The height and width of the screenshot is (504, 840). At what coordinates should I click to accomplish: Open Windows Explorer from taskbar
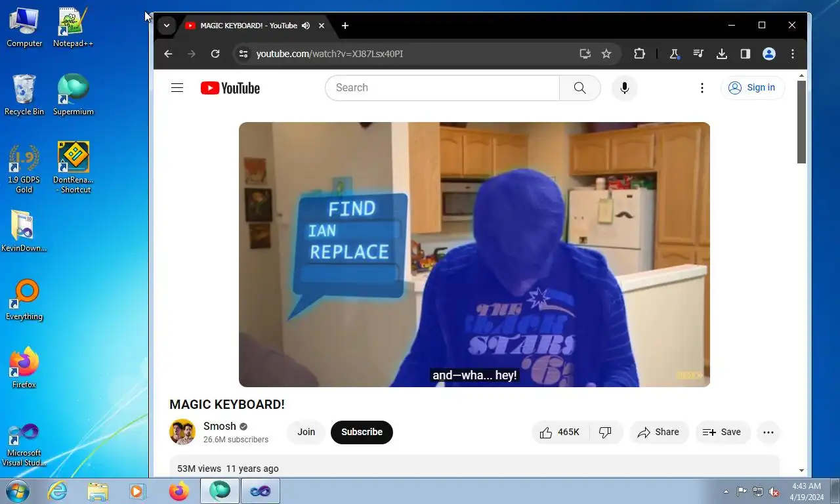coord(98,491)
